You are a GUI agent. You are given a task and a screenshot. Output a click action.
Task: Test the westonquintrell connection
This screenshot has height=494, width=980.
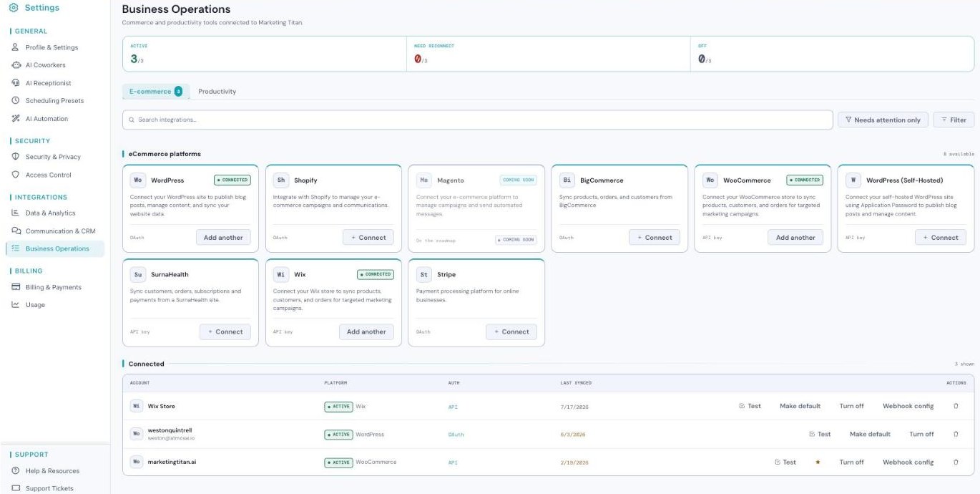coord(820,434)
